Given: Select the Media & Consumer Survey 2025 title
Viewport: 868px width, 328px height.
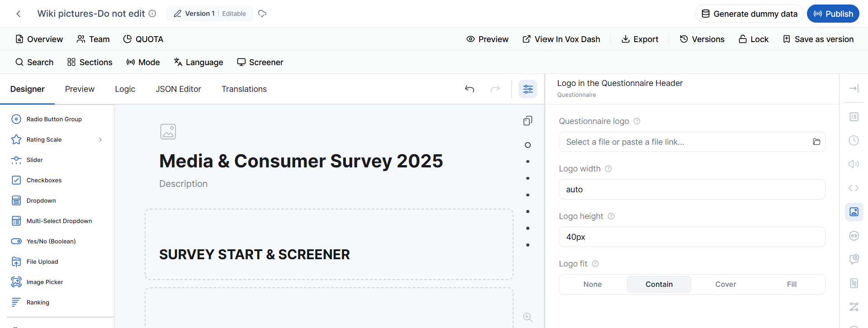Looking at the screenshot, I should [x=301, y=161].
